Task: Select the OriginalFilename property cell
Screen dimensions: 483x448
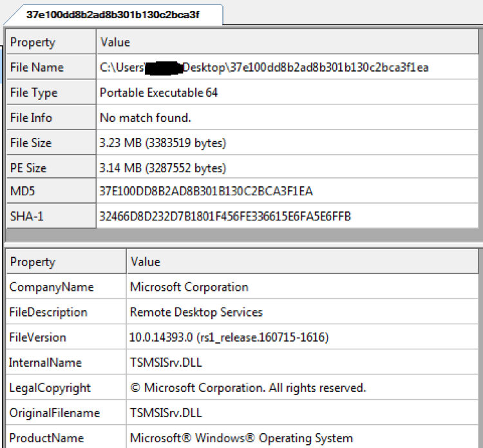Action: [66, 413]
